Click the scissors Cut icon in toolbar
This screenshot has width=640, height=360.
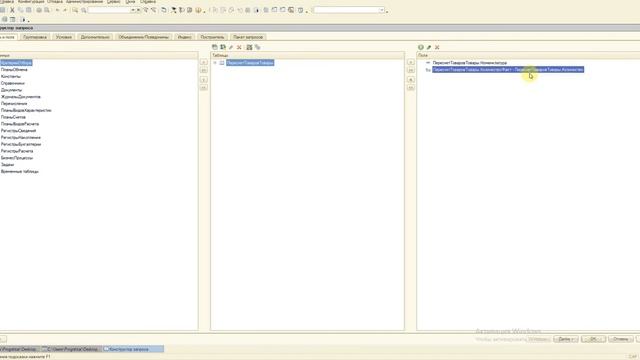(12, 10)
